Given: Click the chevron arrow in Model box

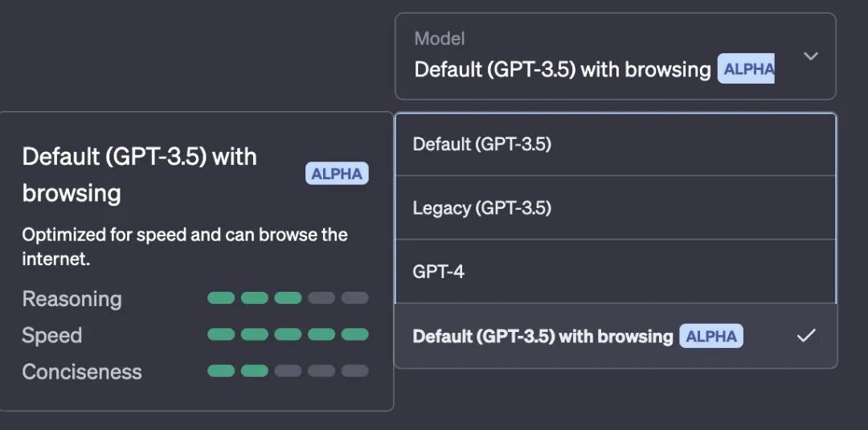Looking at the screenshot, I should coord(810,56).
